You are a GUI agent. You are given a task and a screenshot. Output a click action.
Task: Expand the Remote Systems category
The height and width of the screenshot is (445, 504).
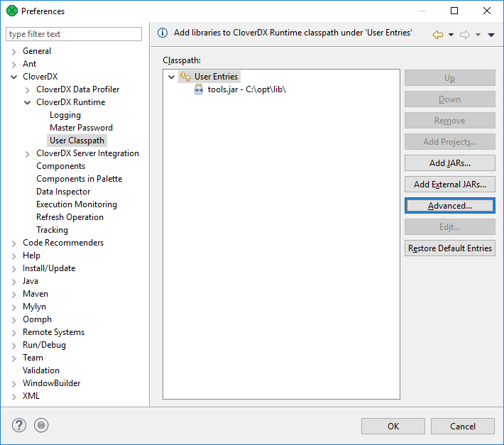coord(13,333)
